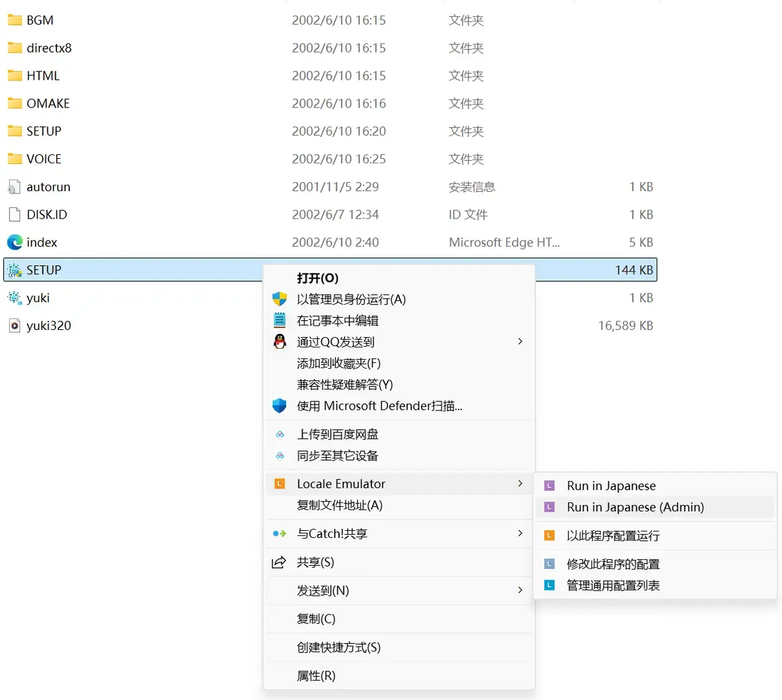
Task: Select the autorun file name
Action: click(49, 187)
